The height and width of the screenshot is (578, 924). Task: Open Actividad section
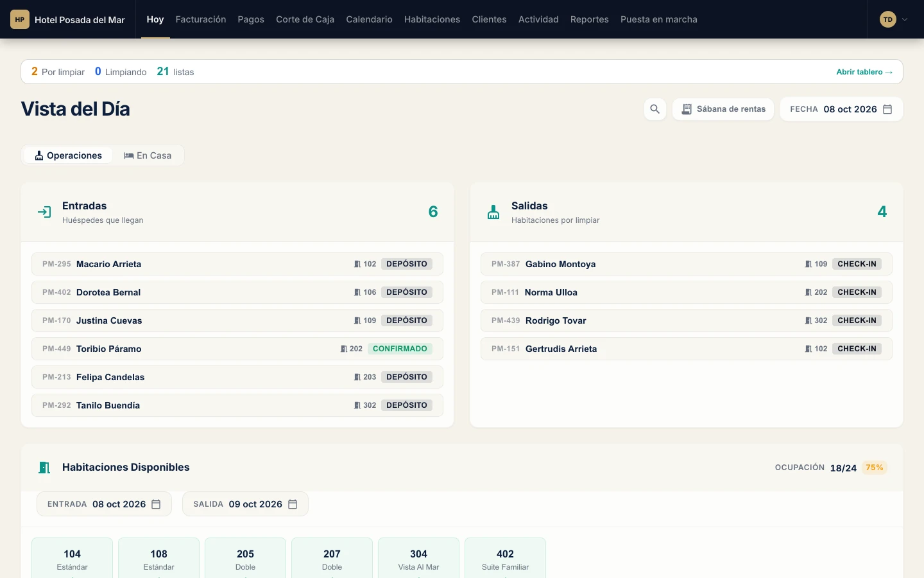coord(538,19)
